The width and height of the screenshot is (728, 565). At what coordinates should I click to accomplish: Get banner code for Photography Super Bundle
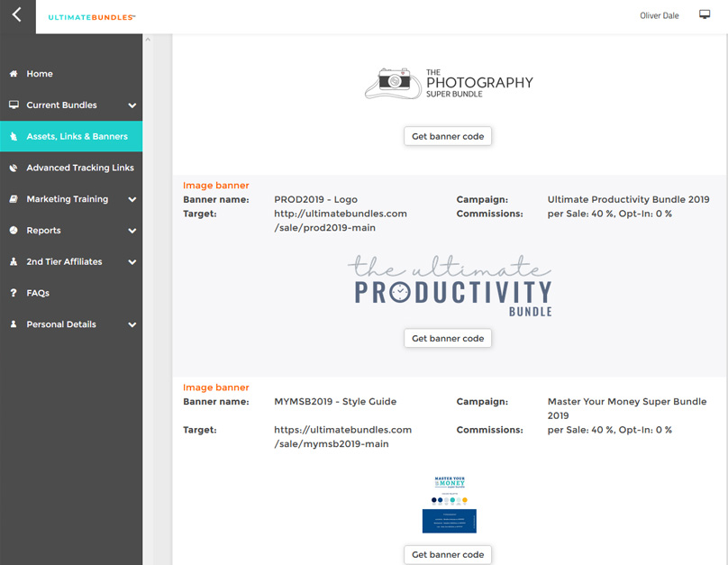[x=448, y=136]
